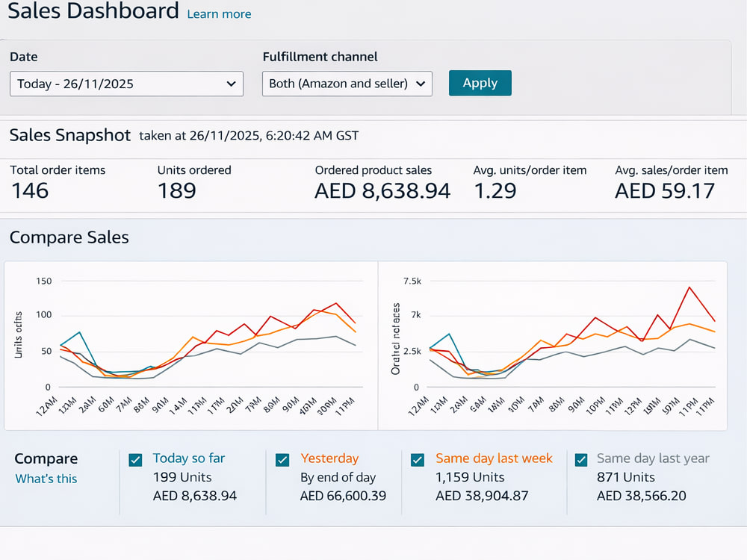Viewport: 747px width, 560px height.
Task: Click the Yesterday legend label
Action: pyautogui.click(x=329, y=458)
